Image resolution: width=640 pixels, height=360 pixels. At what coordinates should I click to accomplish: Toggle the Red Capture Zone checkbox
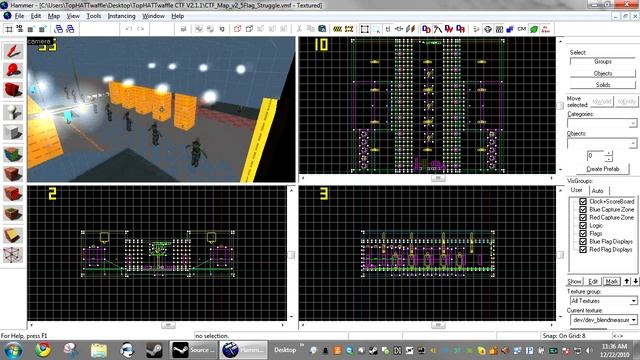[x=583, y=218]
